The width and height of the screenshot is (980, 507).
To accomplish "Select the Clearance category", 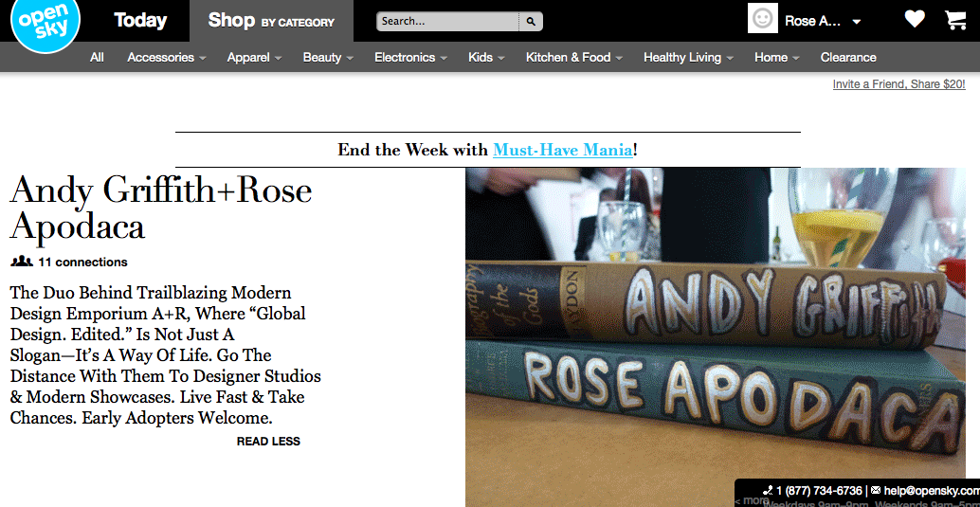I will pos(848,58).
